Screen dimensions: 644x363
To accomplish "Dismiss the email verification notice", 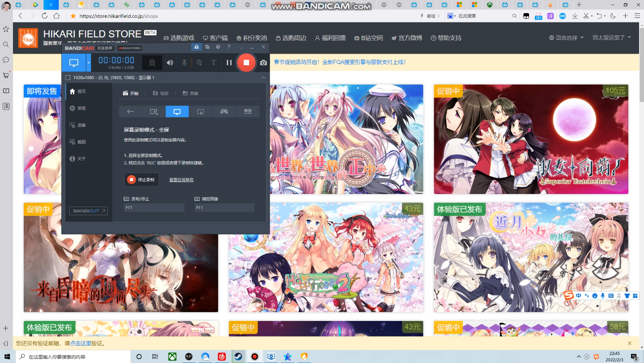I will point(629,343).
